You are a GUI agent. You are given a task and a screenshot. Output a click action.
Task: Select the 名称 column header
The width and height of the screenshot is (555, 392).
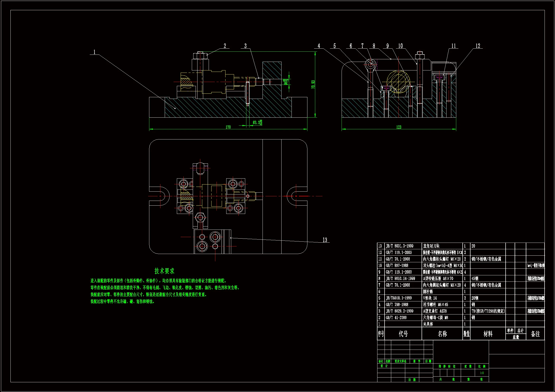coord(442,334)
